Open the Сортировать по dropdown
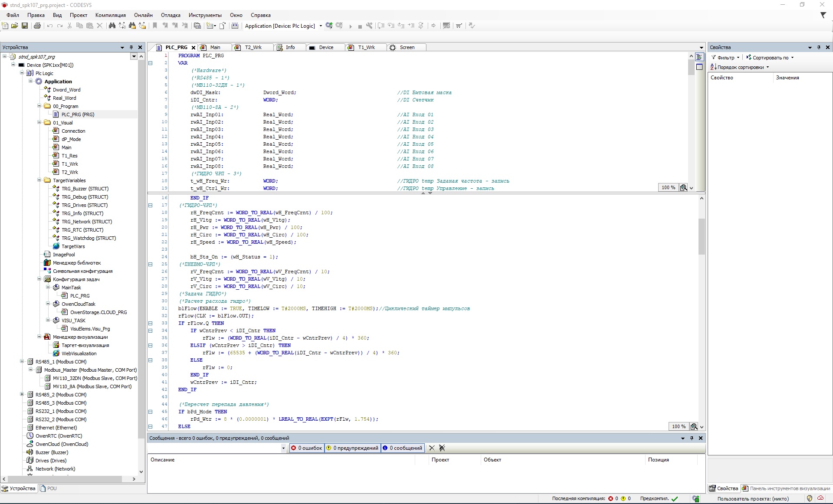Viewport: 833px width, 504px height. [770, 57]
